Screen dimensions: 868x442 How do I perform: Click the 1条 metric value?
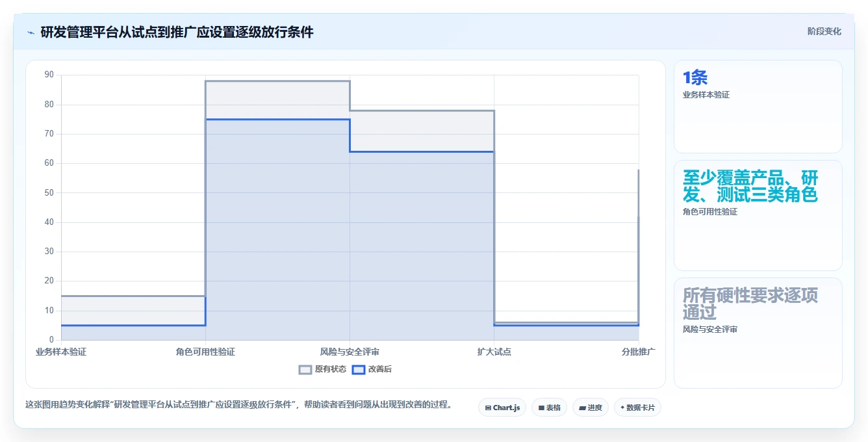pyautogui.click(x=695, y=78)
